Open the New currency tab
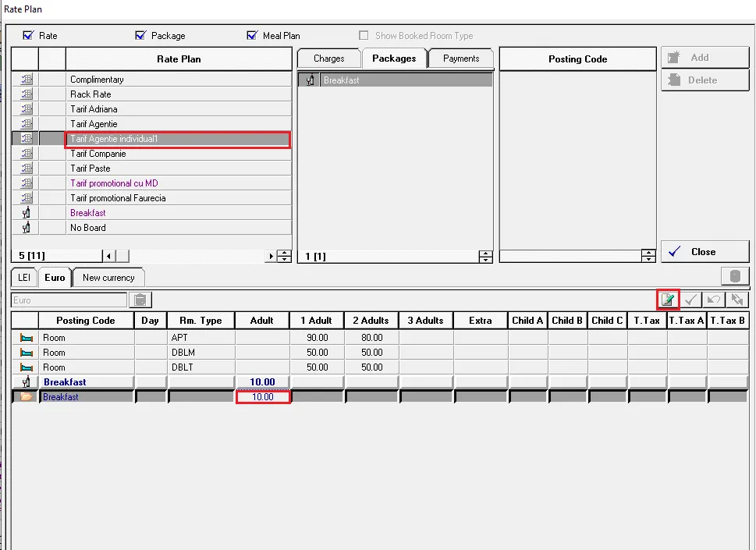756x550 pixels. [x=108, y=278]
